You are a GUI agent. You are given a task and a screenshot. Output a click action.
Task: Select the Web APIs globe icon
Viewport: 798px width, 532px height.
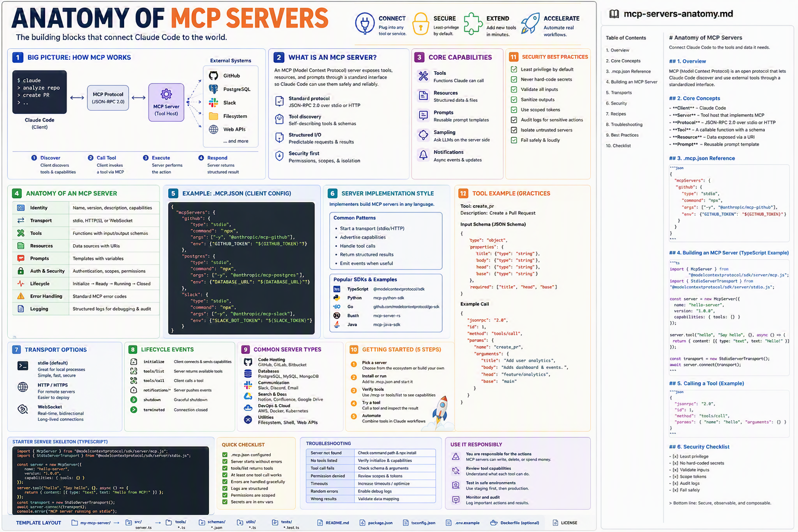[214, 129]
